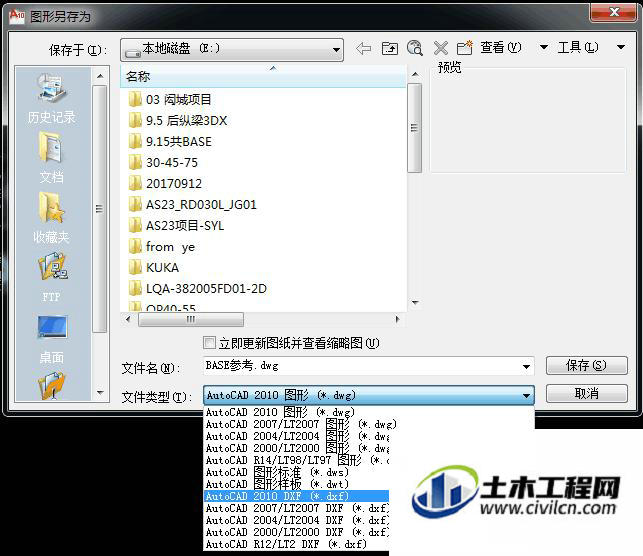Open the FTP location shortcut

(52, 277)
